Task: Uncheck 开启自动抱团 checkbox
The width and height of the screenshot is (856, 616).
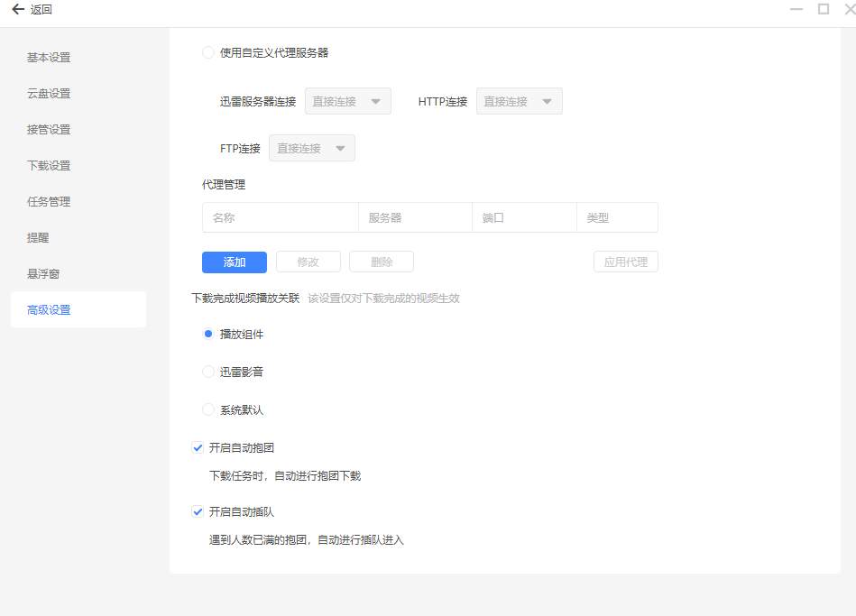Action: tap(198, 447)
